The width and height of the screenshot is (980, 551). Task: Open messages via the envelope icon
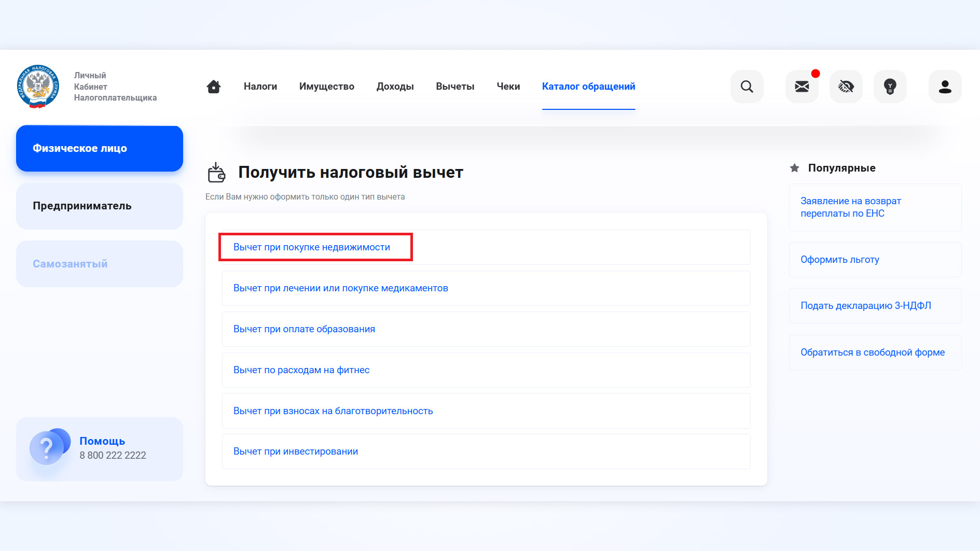pyautogui.click(x=802, y=87)
